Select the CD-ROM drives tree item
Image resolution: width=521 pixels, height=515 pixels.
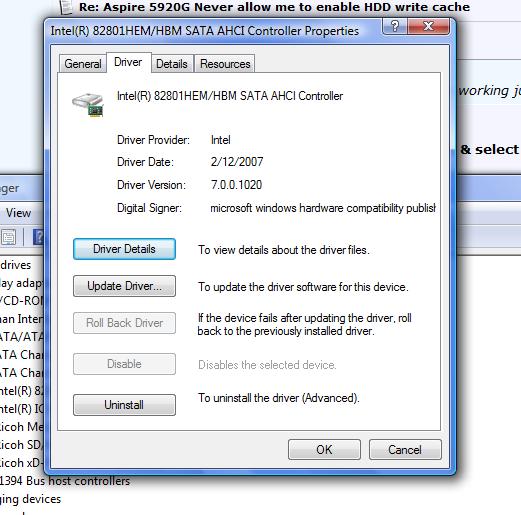pyautogui.click(x=22, y=301)
